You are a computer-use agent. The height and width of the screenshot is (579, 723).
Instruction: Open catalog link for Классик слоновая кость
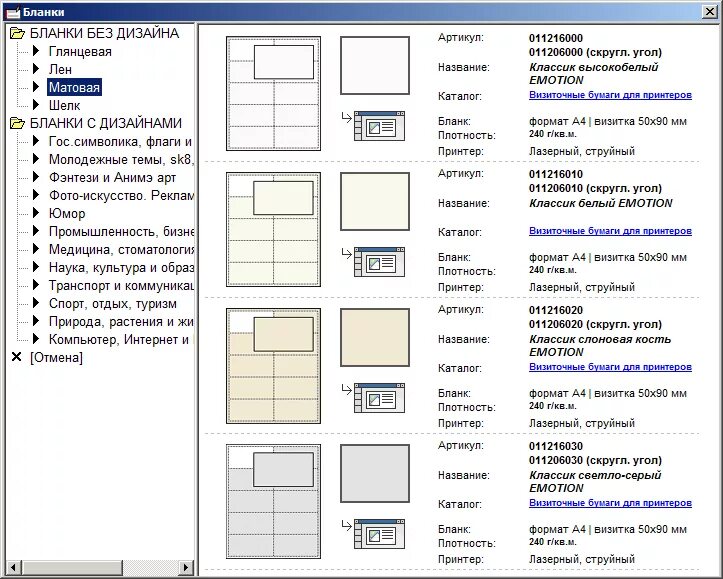[610, 367]
